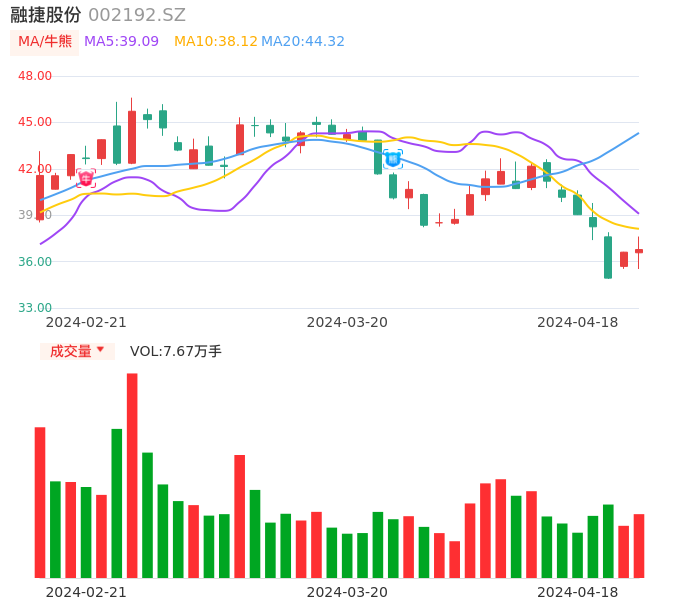Image resolution: width=686 pixels, height=606 pixels.
Task: Click the 2024-03-20 date under the price chart
Action: point(347,322)
